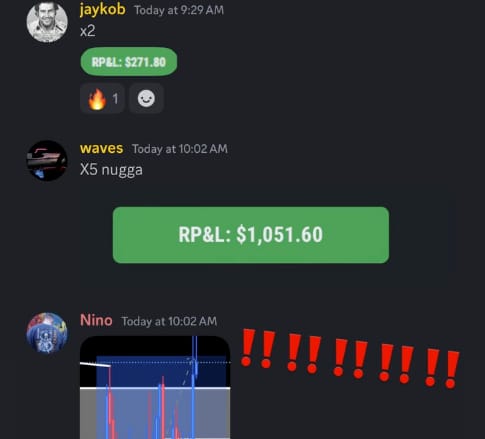Add a reaction with the smiley icon

pos(146,99)
